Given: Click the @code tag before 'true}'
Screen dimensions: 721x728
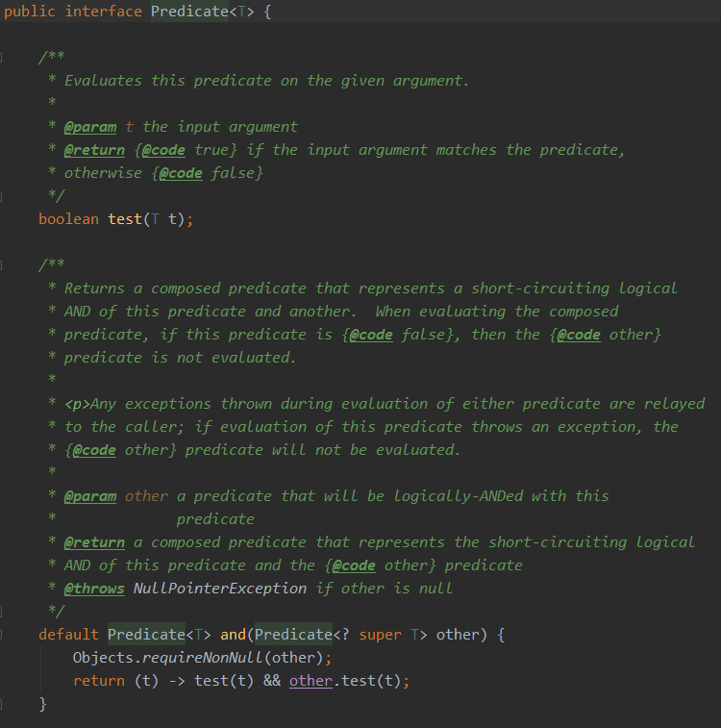Looking at the screenshot, I should click(x=163, y=150).
